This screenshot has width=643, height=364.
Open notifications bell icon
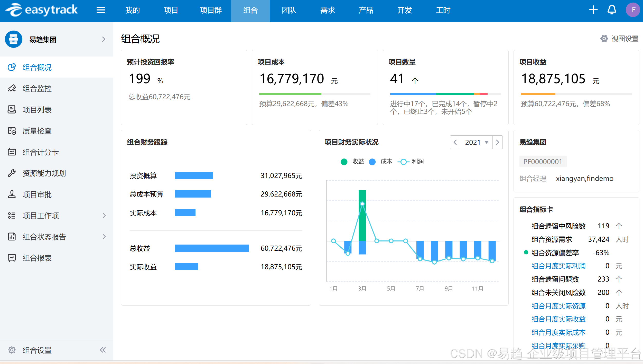click(612, 10)
